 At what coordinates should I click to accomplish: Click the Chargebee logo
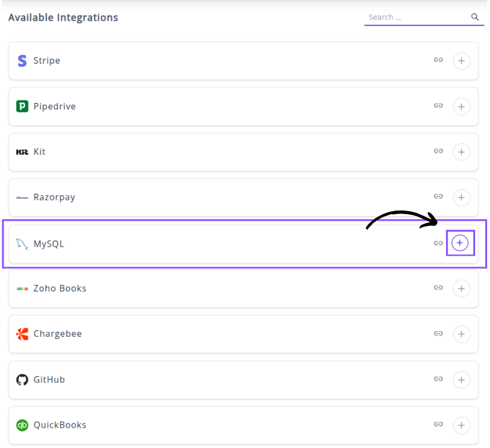(22, 334)
